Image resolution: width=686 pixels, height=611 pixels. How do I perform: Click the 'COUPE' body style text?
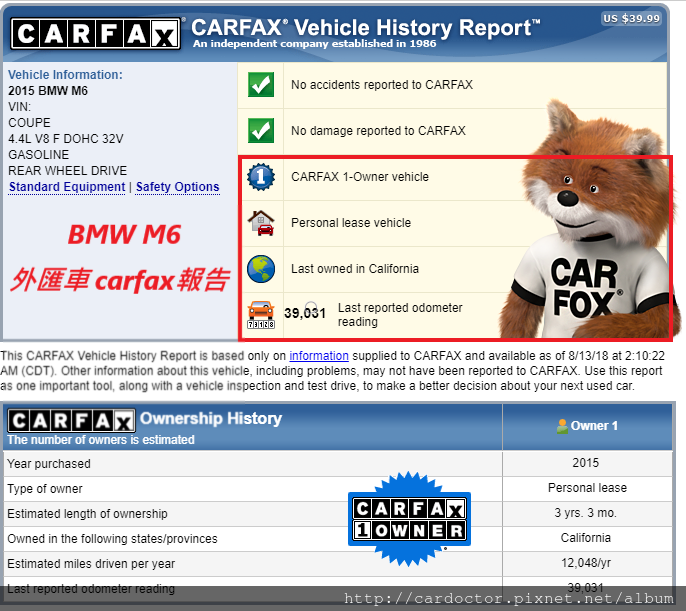[29, 122]
